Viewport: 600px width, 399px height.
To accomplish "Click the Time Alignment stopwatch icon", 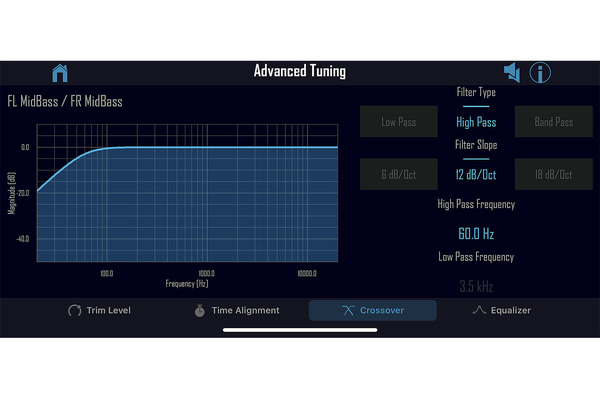I will 199,310.
